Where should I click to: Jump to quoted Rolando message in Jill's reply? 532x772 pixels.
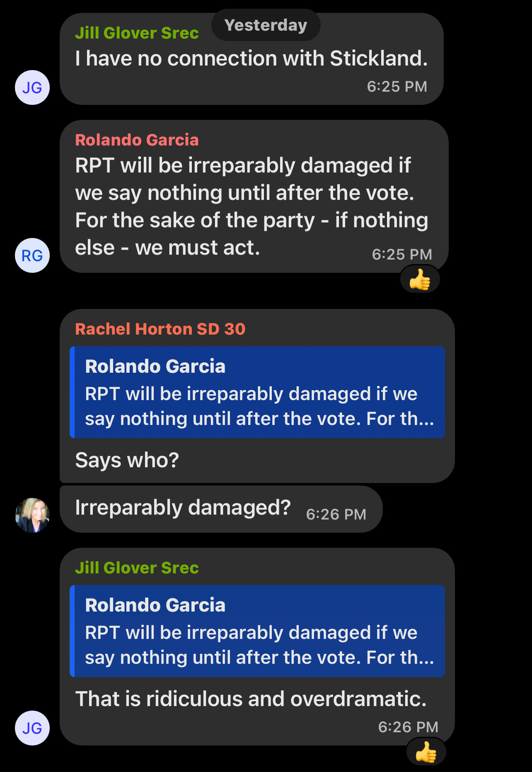(257, 631)
